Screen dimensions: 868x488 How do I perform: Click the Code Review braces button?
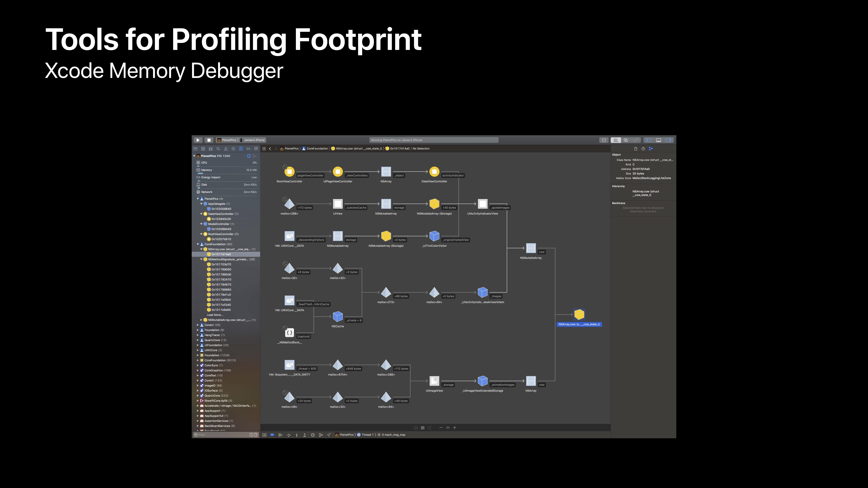coord(604,140)
